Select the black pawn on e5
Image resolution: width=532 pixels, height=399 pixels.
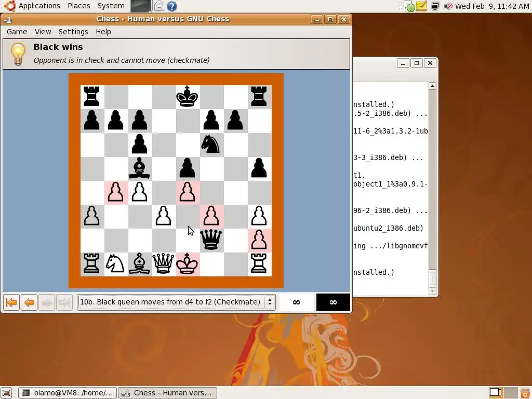[x=187, y=168]
